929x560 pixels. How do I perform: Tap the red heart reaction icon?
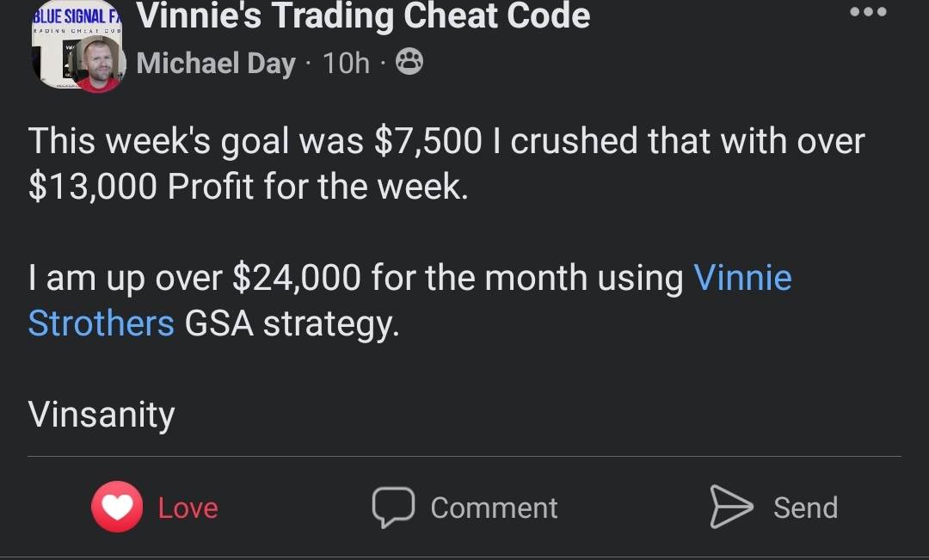[117, 507]
